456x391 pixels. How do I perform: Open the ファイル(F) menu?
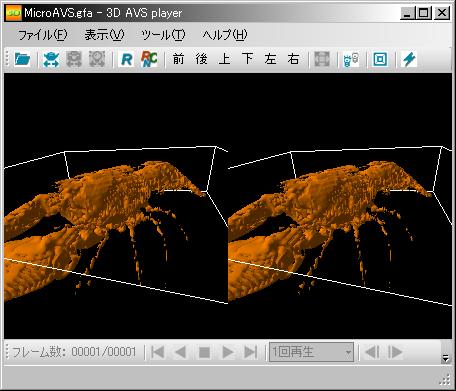click(42, 35)
